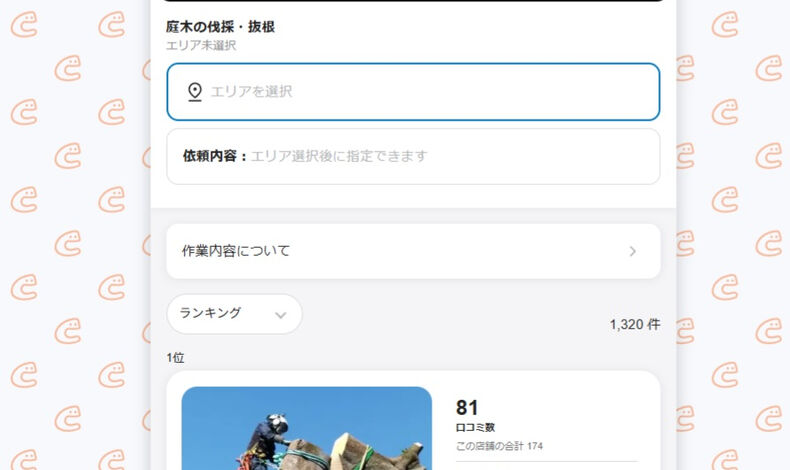
Task: Click the 1位 rank label
Action: [x=175, y=358]
